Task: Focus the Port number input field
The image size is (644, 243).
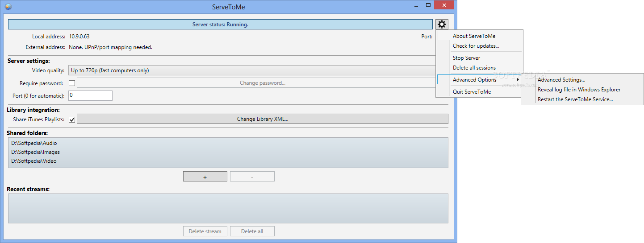Action: pyautogui.click(x=90, y=95)
